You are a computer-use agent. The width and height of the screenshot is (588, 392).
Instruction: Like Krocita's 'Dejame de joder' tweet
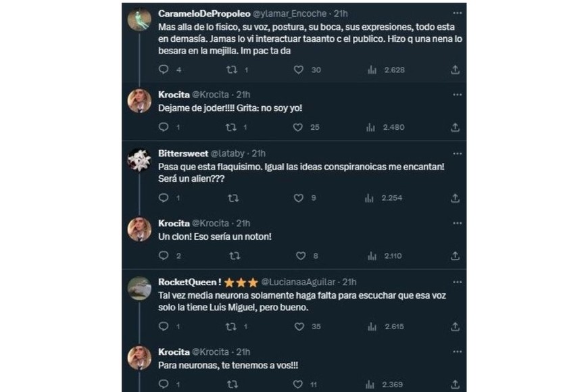point(299,127)
